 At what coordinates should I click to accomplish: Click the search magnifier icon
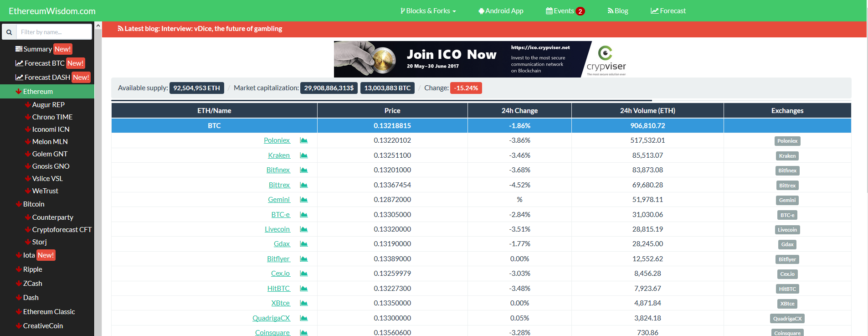pyautogui.click(x=9, y=32)
